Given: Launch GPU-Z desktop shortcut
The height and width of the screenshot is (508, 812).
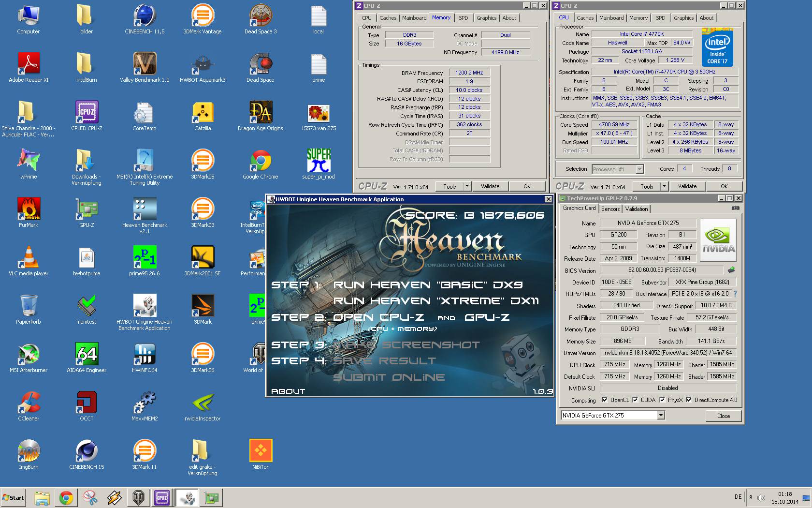Looking at the screenshot, I should coord(87,213).
